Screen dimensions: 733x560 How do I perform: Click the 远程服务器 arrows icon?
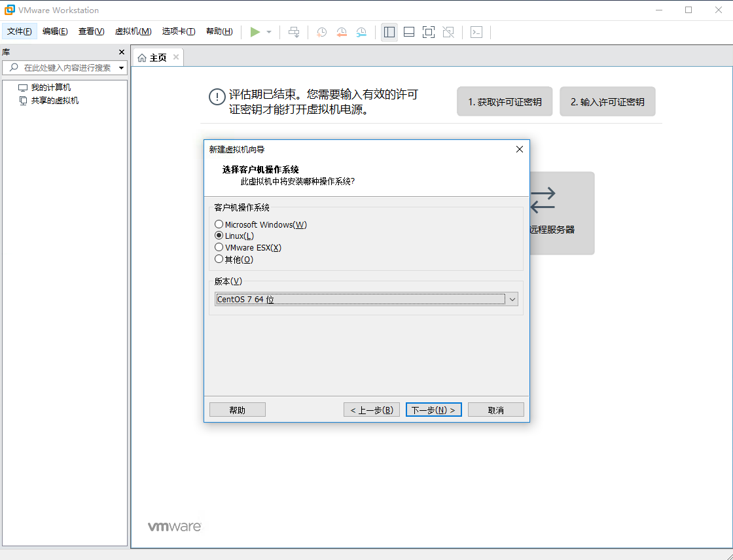(x=543, y=201)
